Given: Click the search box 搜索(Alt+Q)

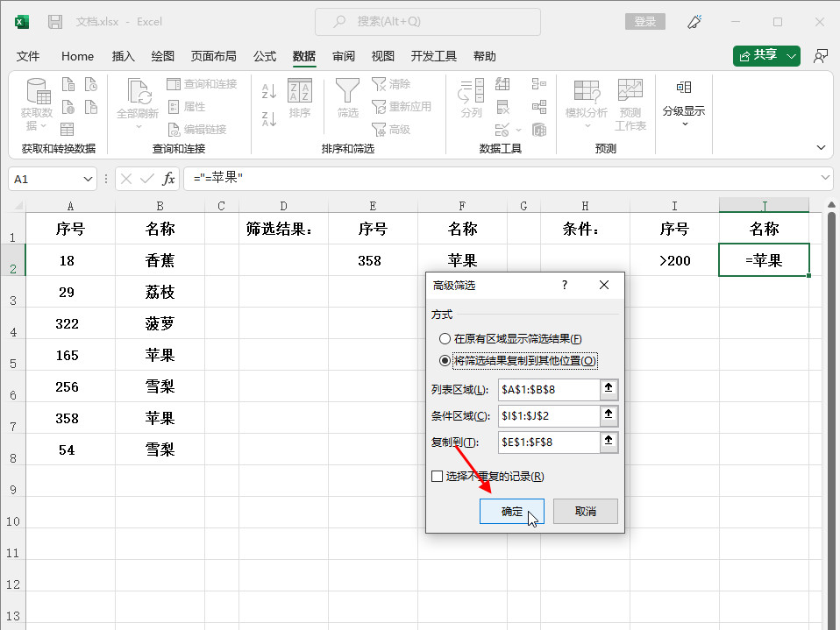Looking at the screenshot, I should tap(428, 22).
